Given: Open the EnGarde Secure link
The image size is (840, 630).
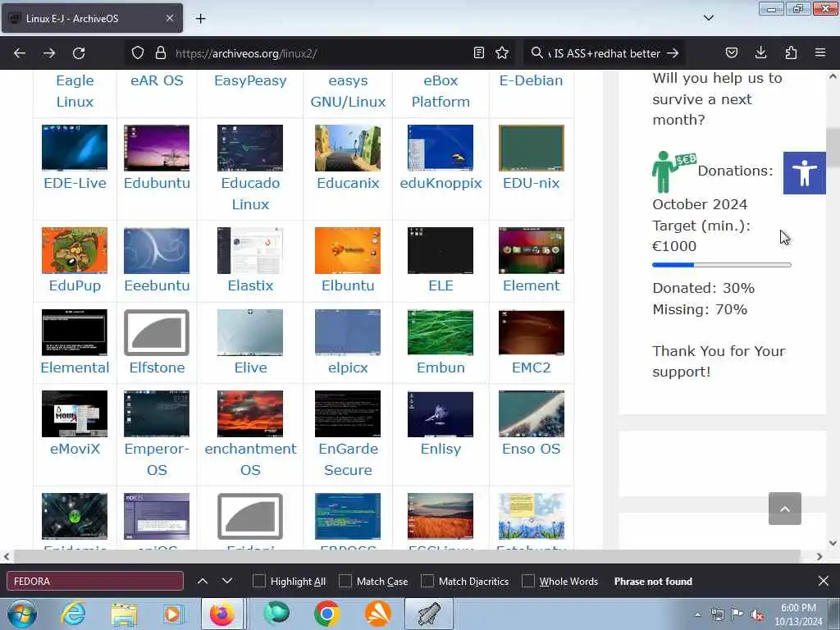Looking at the screenshot, I should [x=348, y=459].
